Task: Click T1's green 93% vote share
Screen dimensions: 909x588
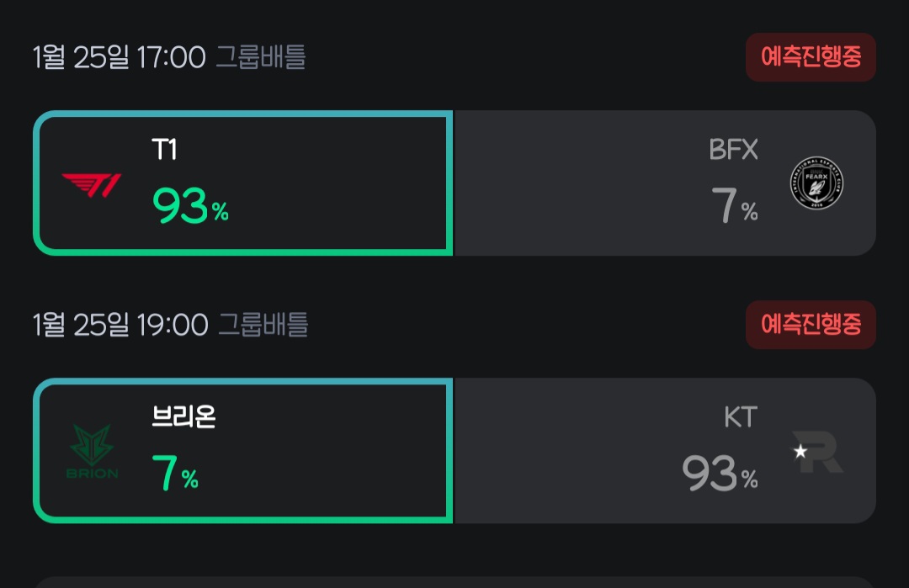Action: tap(190, 206)
